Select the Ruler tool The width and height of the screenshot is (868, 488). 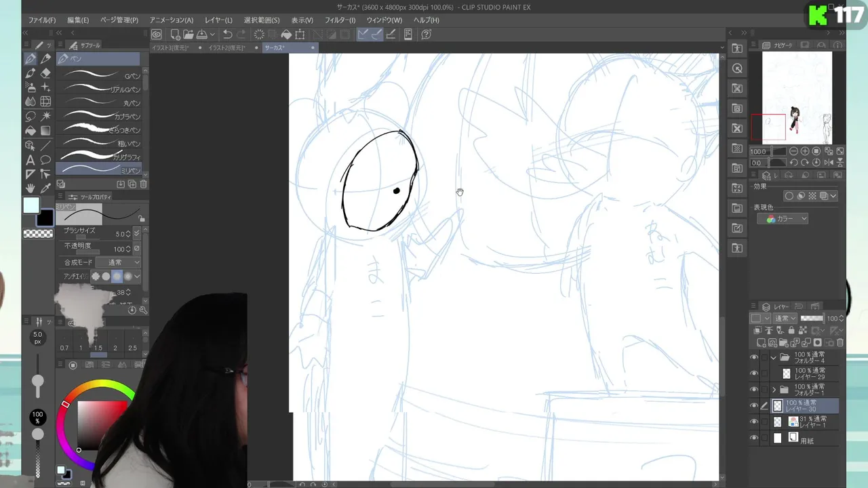31,174
